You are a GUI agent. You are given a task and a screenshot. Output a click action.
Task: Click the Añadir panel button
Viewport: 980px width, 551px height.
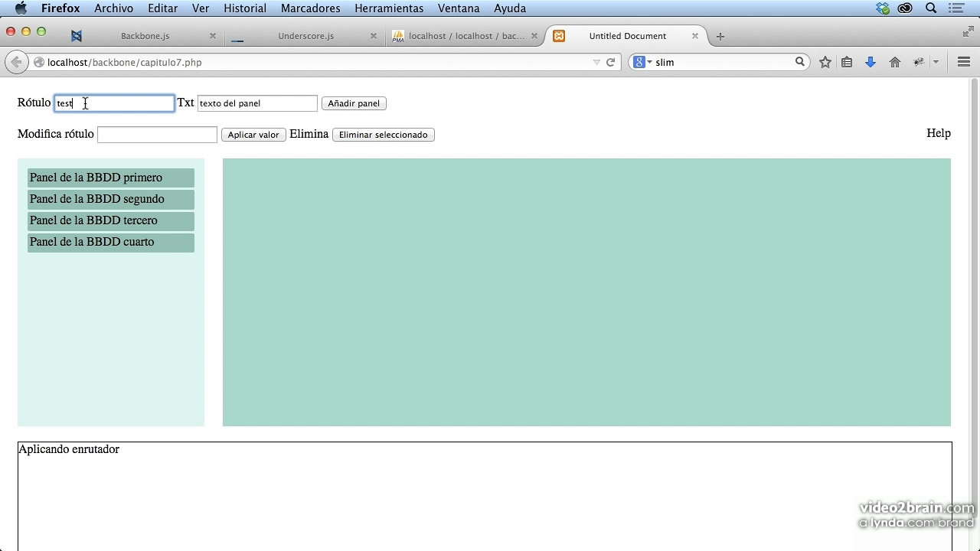(x=354, y=103)
